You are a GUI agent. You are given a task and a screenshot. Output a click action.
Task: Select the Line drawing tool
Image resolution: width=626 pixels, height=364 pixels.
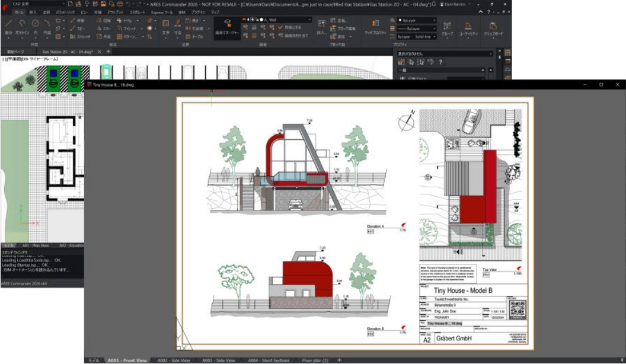point(9,25)
